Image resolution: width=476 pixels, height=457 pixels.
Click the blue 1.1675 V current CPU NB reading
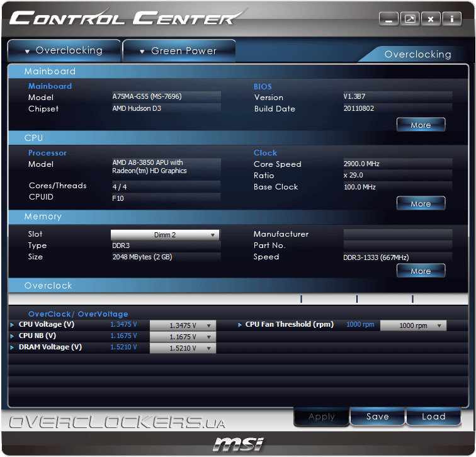pos(123,336)
